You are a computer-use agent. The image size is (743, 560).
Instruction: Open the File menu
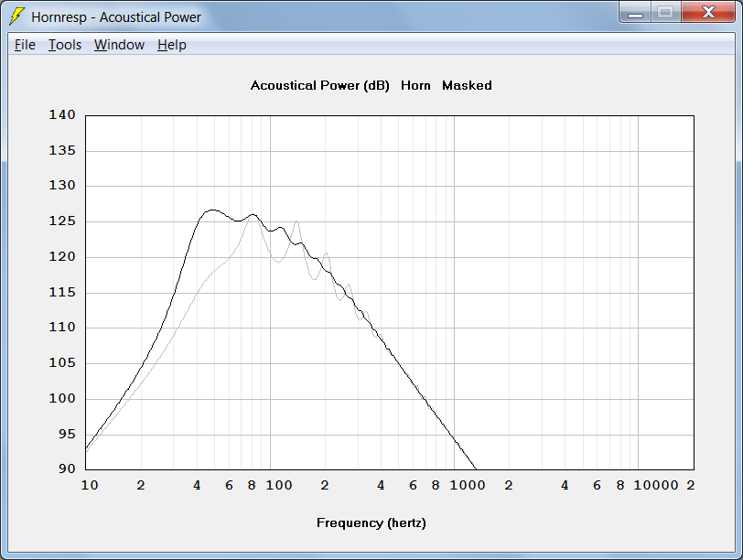[25, 45]
